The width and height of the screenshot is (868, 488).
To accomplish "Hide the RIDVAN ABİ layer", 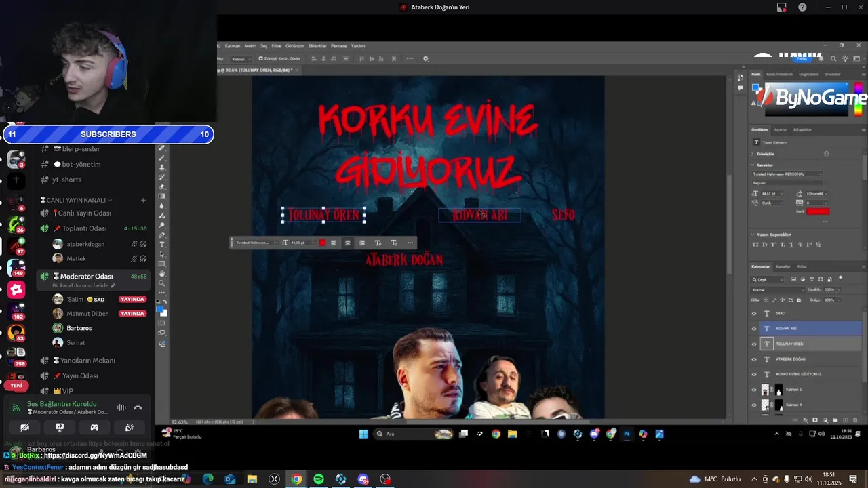I will tap(754, 329).
